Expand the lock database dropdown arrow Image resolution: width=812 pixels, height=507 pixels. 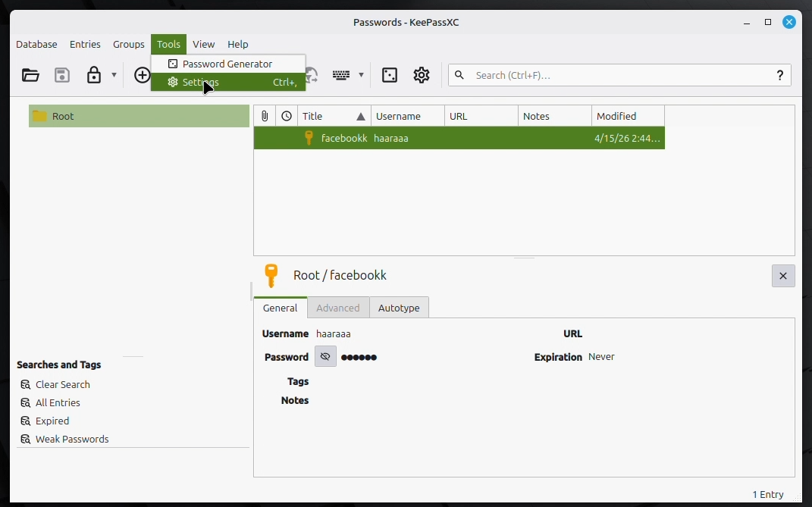pyautogui.click(x=114, y=75)
